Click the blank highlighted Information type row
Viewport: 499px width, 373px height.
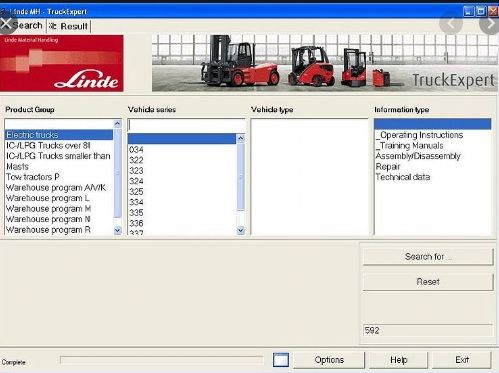tap(432, 124)
